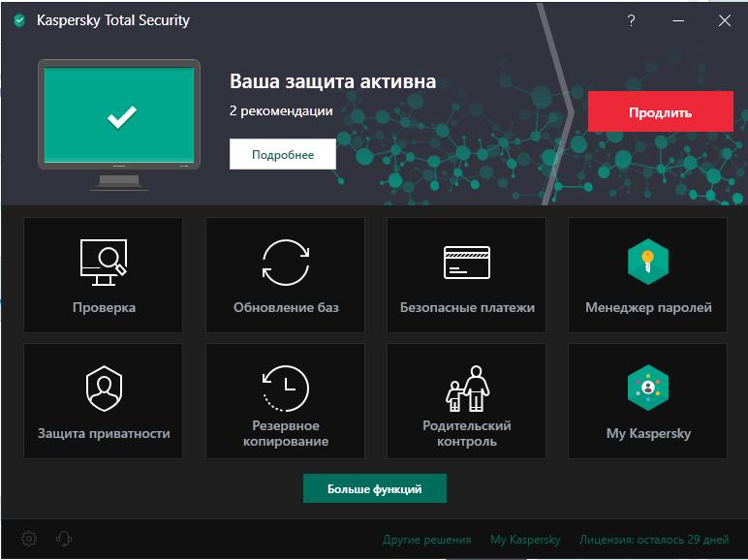Click the Обновление баз refresh arrows icon
748x560 pixels.
(x=285, y=263)
